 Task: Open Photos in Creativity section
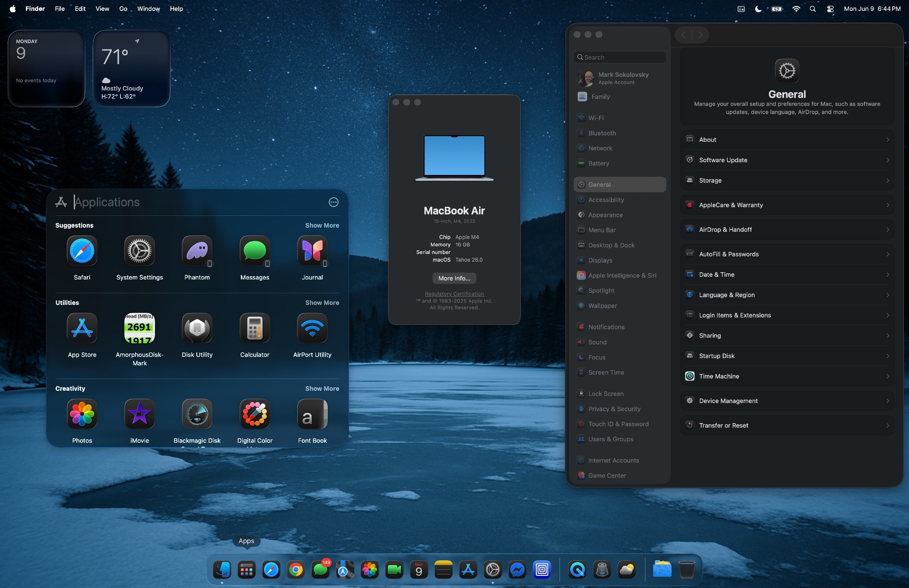(x=82, y=414)
